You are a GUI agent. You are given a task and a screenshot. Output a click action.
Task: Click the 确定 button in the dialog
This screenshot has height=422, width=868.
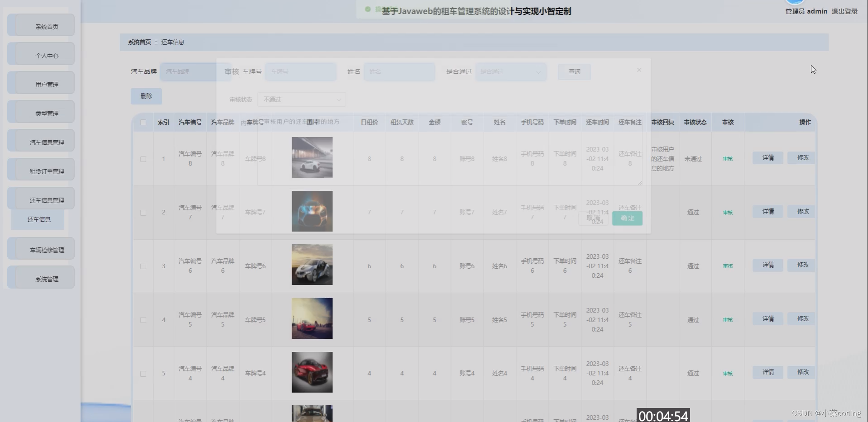pos(627,218)
